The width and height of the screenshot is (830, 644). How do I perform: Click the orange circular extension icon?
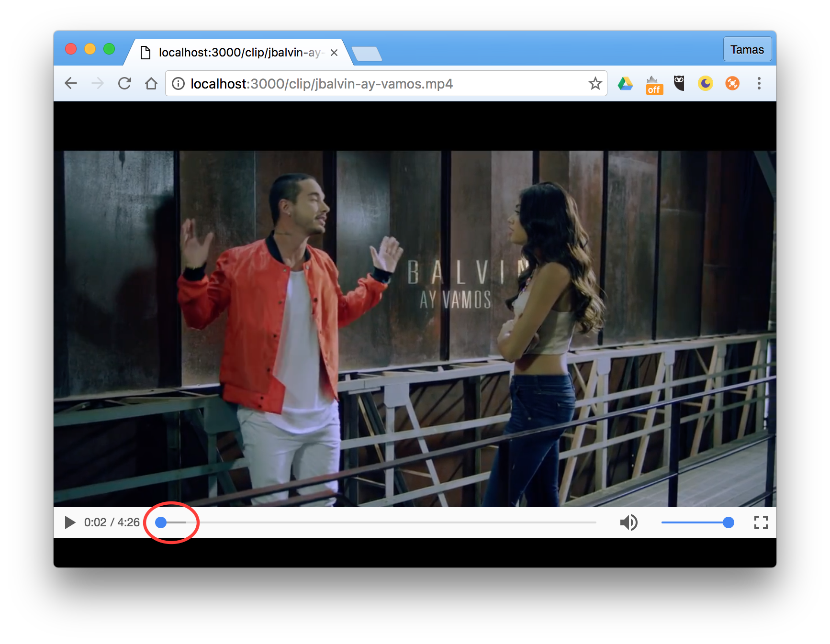(x=732, y=84)
